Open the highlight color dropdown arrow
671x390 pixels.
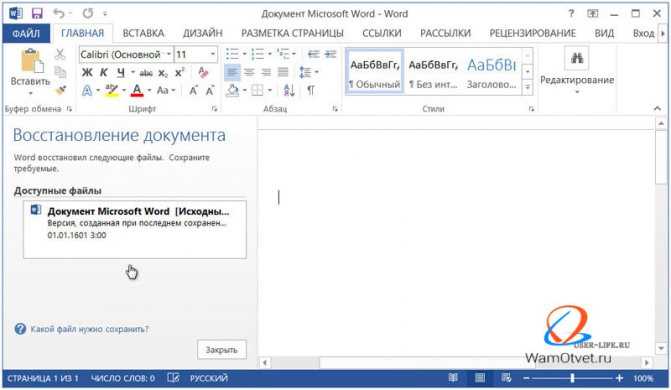tap(124, 90)
